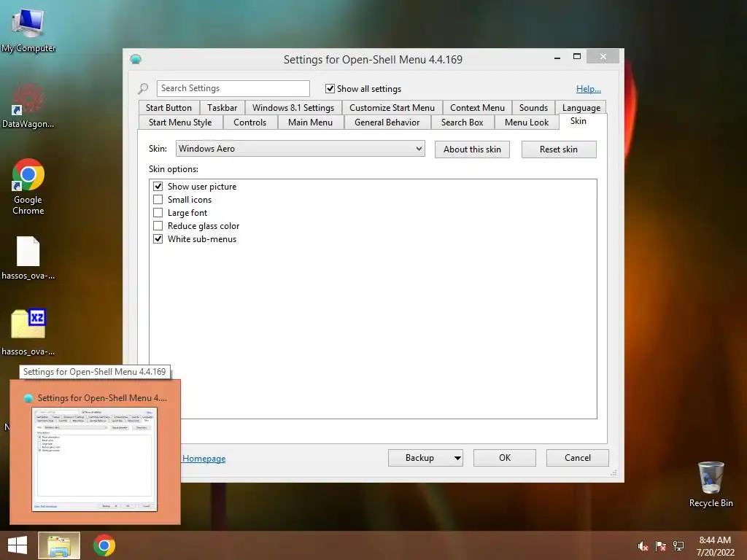Open the Help link
This screenshot has width=747, height=560.
coord(589,88)
